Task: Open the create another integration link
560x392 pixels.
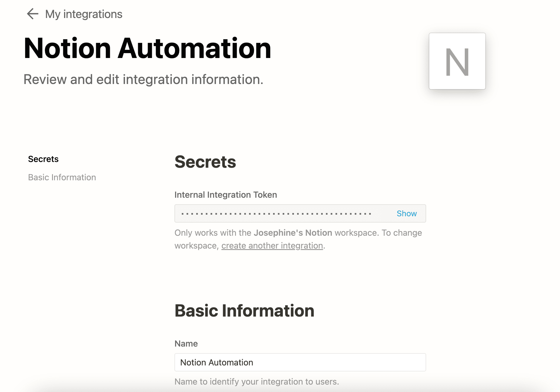Action: tap(272, 245)
